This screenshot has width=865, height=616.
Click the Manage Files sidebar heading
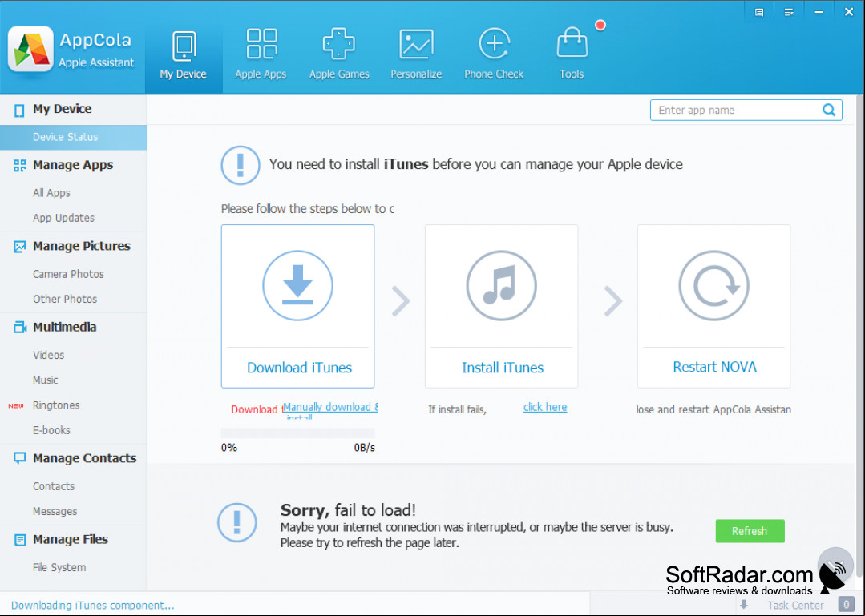click(x=70, y=539)
